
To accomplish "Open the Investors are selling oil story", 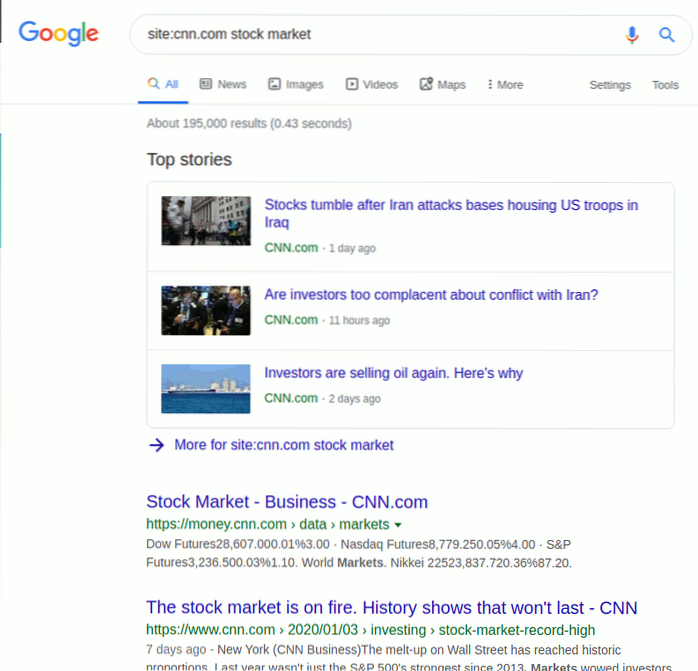I will click(393, 373).
